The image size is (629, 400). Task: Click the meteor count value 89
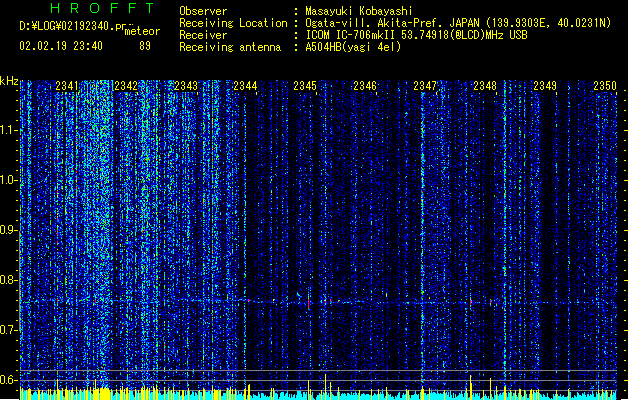tap(145, 46)
